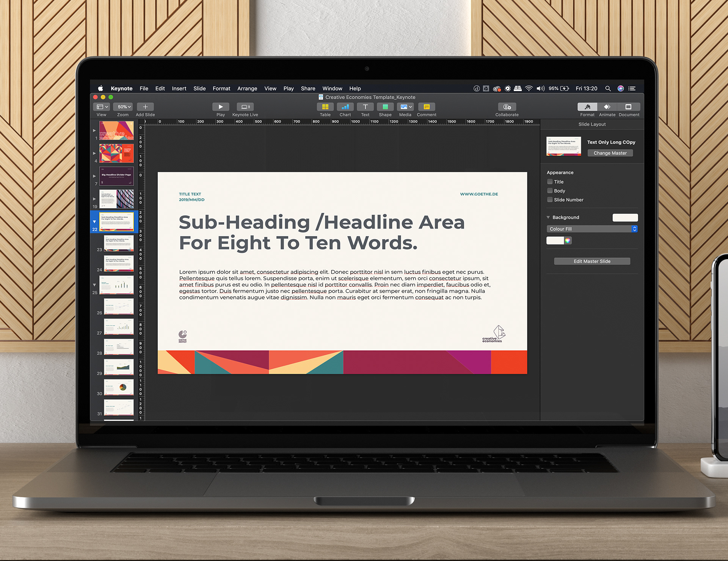Click the Edit Master Slide button
The image size is (728, 561).
click(592, 261)
